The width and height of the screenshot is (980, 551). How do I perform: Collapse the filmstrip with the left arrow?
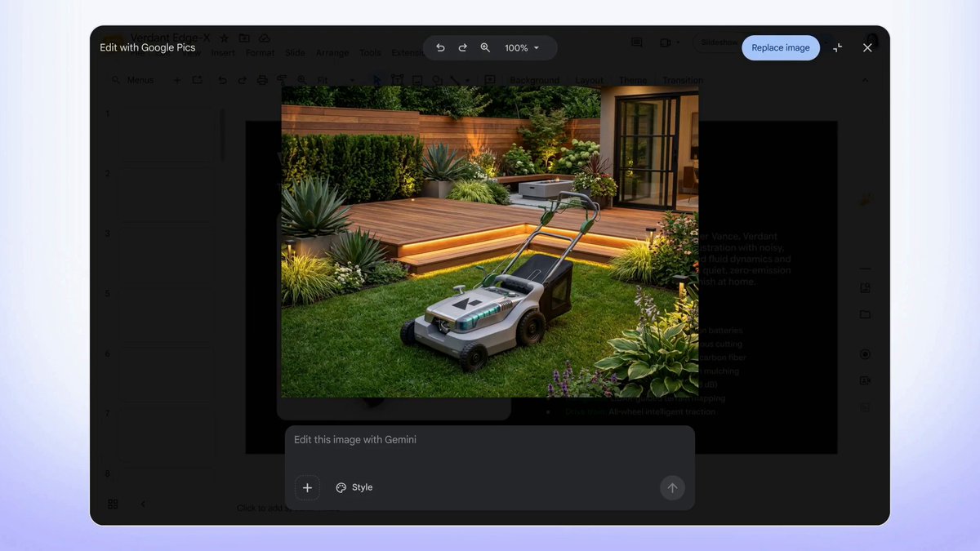click(143, 504)
